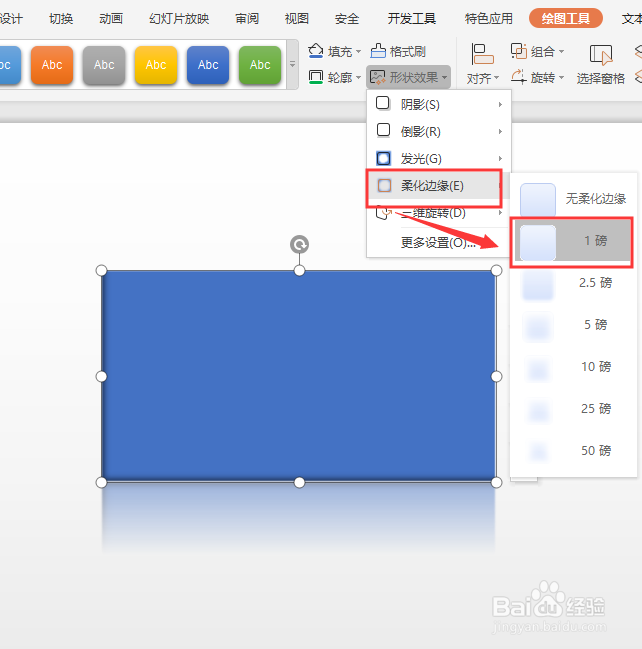This screenshot has width=642, height=649.
Task: Choose the 25 磅 soft edge option
Action: (x=573, y=409)
